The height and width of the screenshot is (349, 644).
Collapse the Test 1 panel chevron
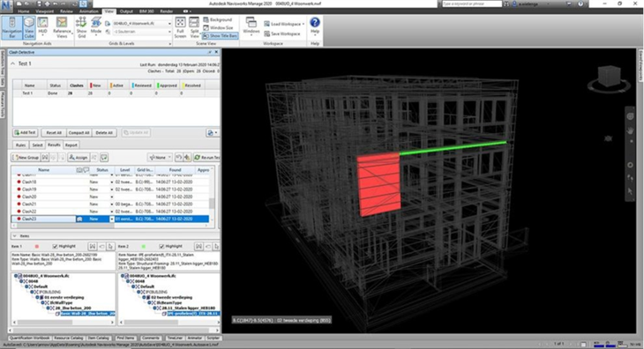12,63
